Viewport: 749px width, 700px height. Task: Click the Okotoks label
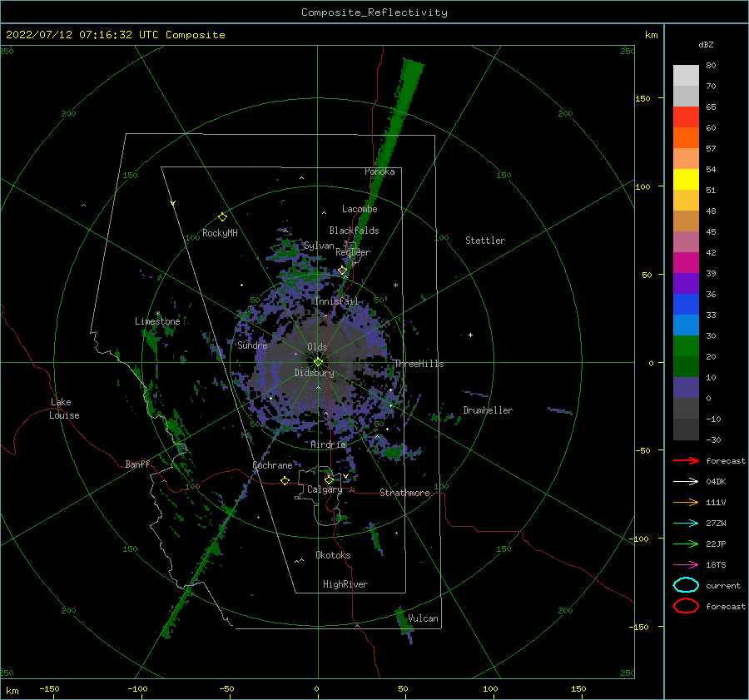333,555
